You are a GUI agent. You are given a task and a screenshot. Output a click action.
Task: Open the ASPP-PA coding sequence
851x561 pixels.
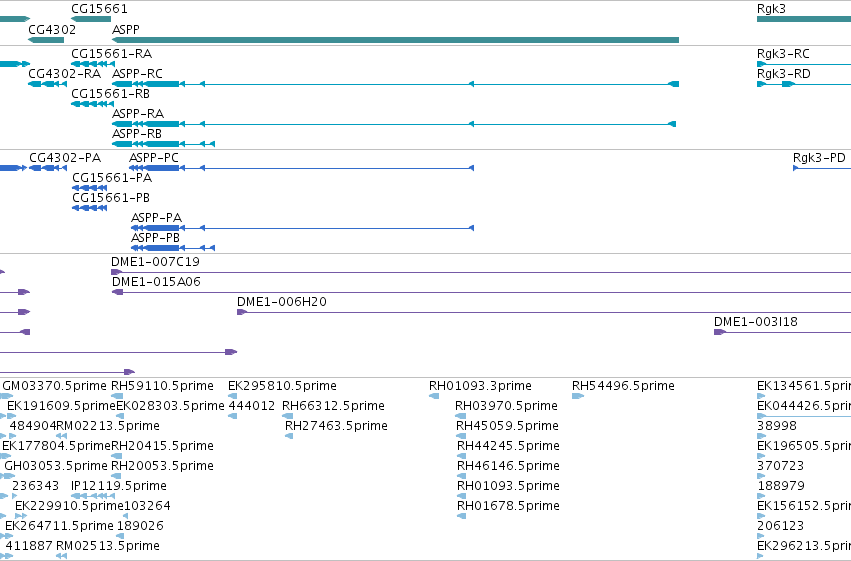coord(156,218)
